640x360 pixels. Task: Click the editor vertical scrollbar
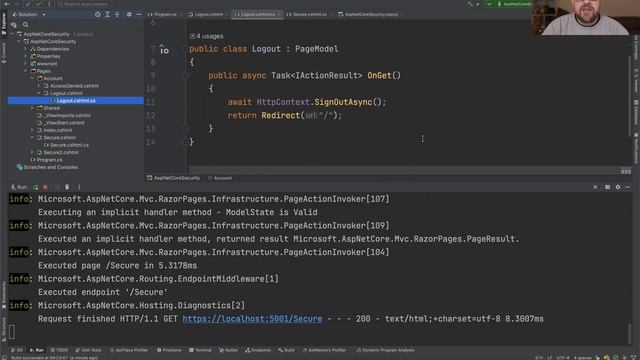click(x=630, y=96)
